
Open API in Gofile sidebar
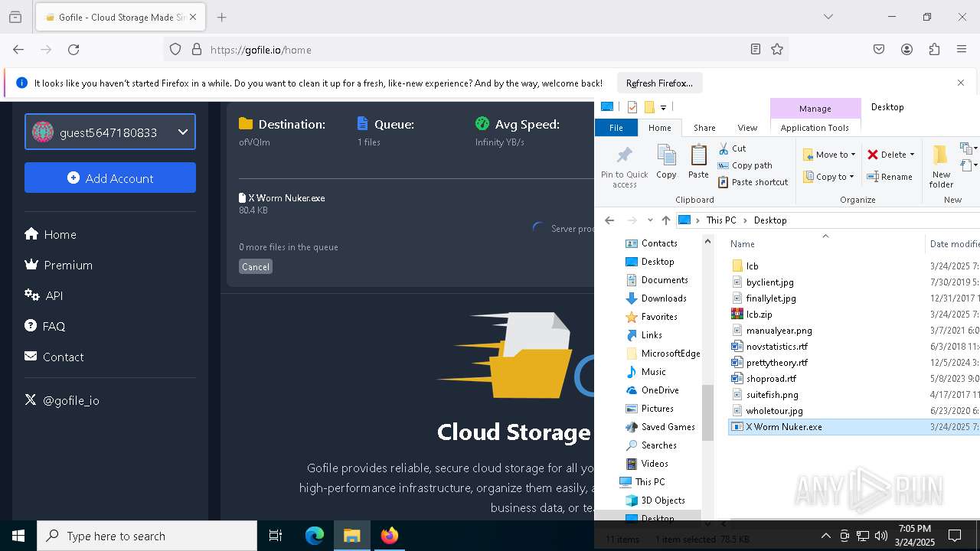click(44, 295)
